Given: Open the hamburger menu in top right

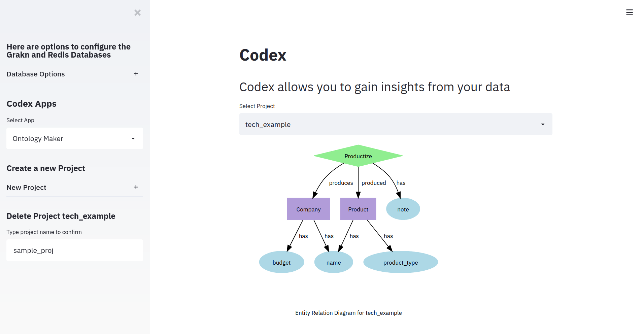Looking at the screenshot, I should (x=629, y=12).
